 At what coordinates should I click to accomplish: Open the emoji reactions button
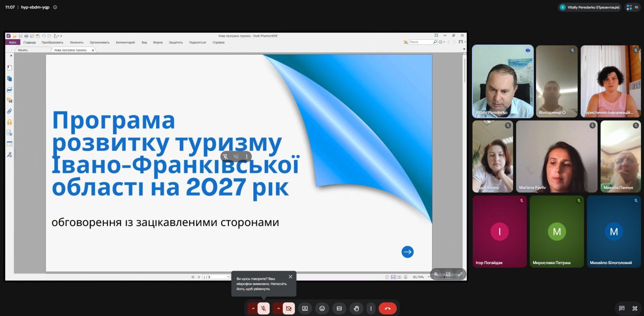[322, 308]
